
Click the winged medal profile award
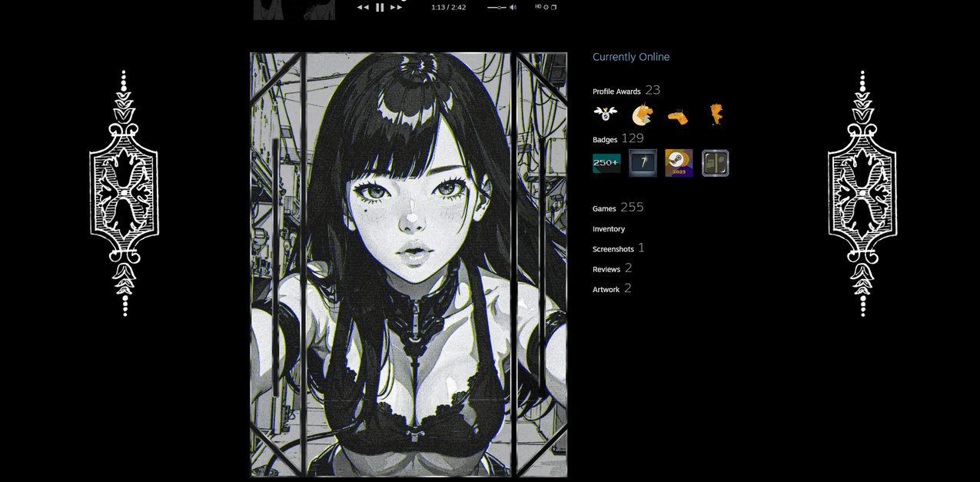606,115
